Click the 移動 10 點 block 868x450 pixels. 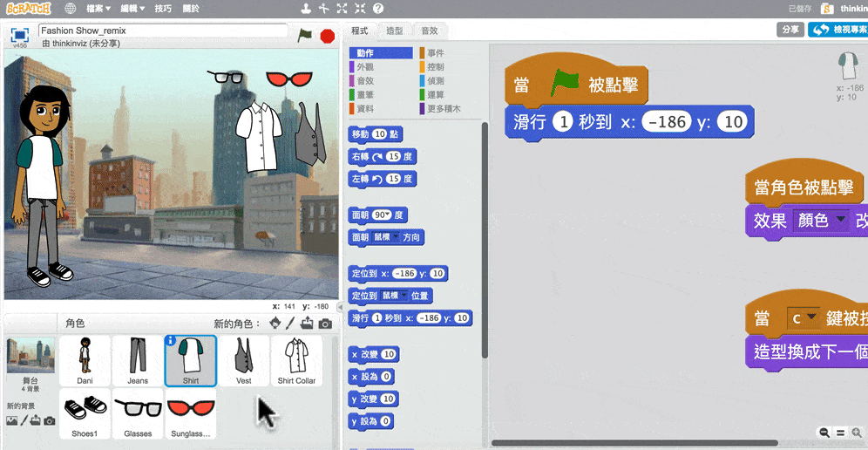coord(376,134)
